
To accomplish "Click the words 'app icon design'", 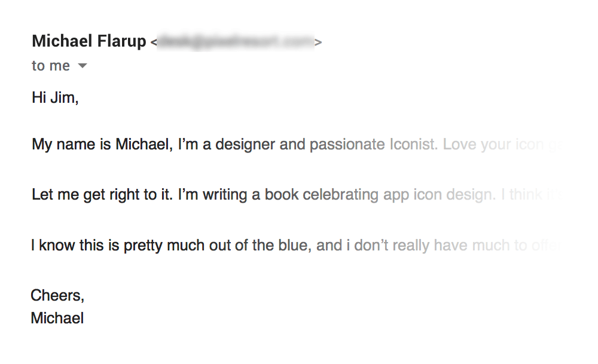I will coord(439,195).
